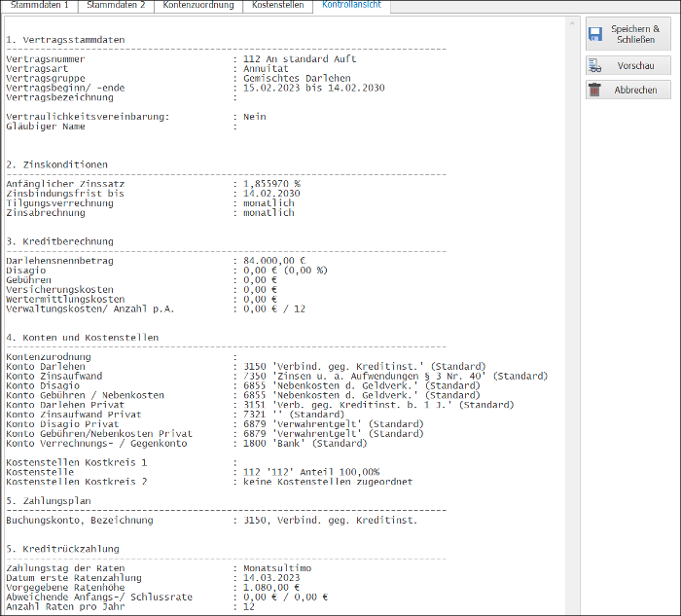Click the date range '15.02.2023 bis 14.02.2030'

point(314,88)
